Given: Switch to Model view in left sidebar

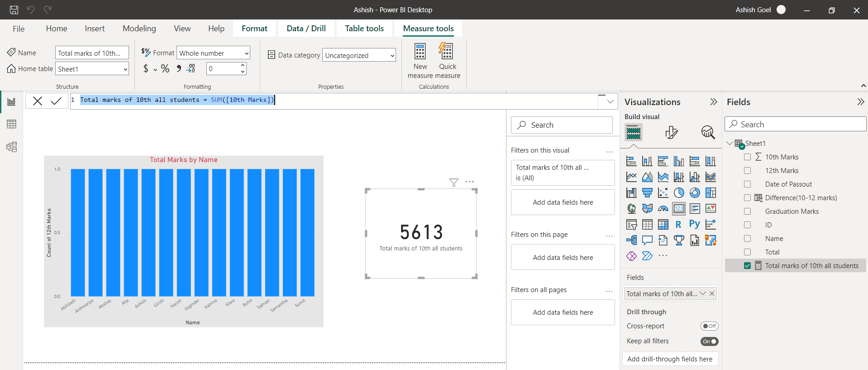Looking at the screenshot, I should (11, 147).
